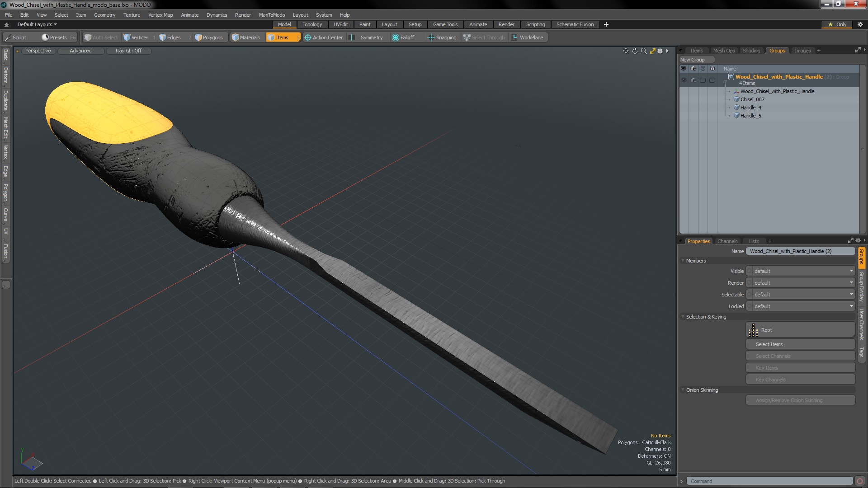The height and width of the screenshot is (488, 868).
Task: Toggle render camera for Wood_Chisel group
Action: 693,80
